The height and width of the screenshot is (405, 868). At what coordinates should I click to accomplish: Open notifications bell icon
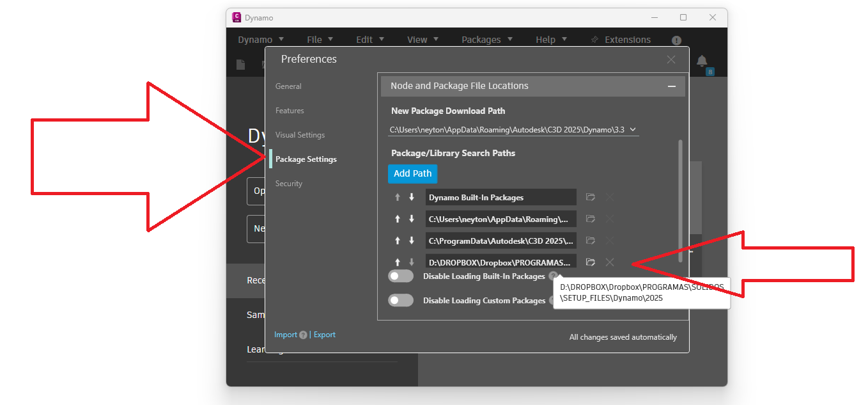point(702,61)
